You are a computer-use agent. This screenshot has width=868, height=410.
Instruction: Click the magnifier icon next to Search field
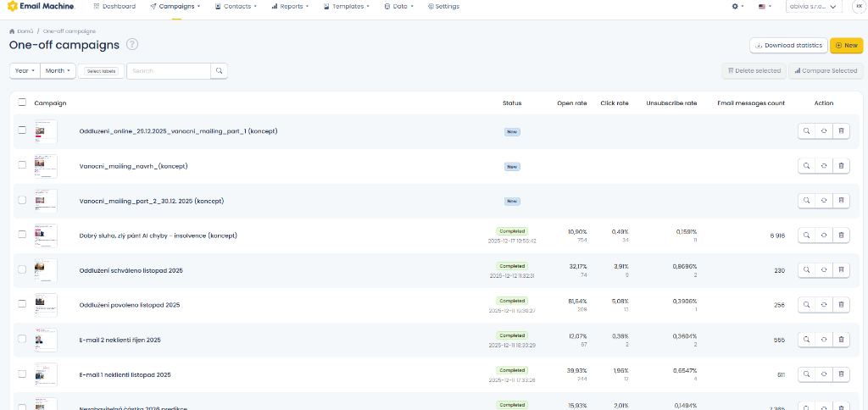click(x=219, y=71)
